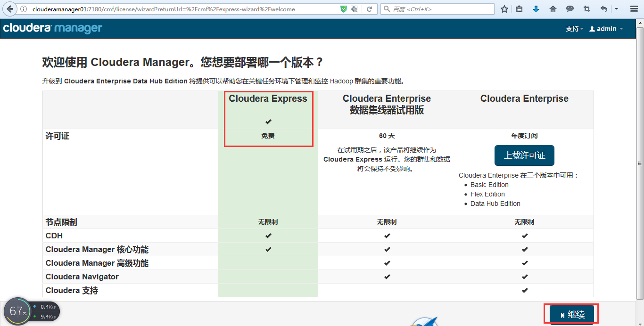Open the browser hamburger menu

(634, 9)
